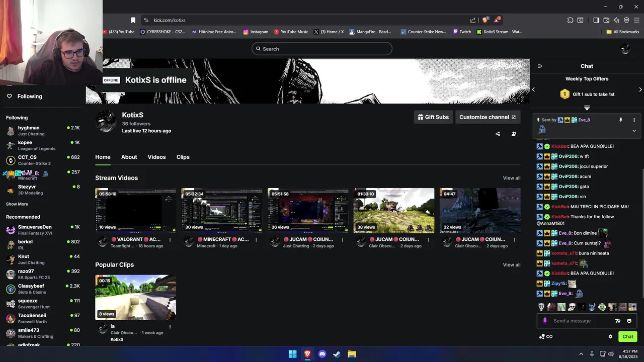Open browser extensions puzzle icon
Viewport: 644px width, 362px height.
click(570, 20)
